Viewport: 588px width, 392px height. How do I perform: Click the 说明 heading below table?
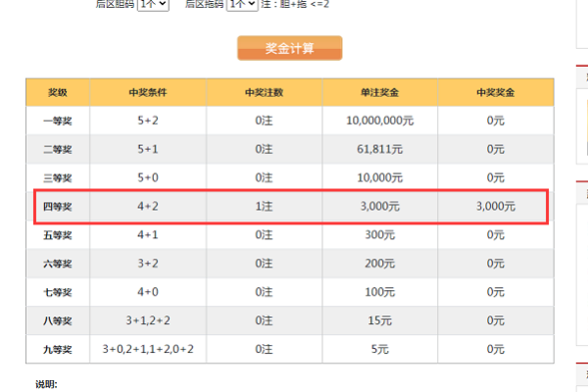tap(46, 384)
